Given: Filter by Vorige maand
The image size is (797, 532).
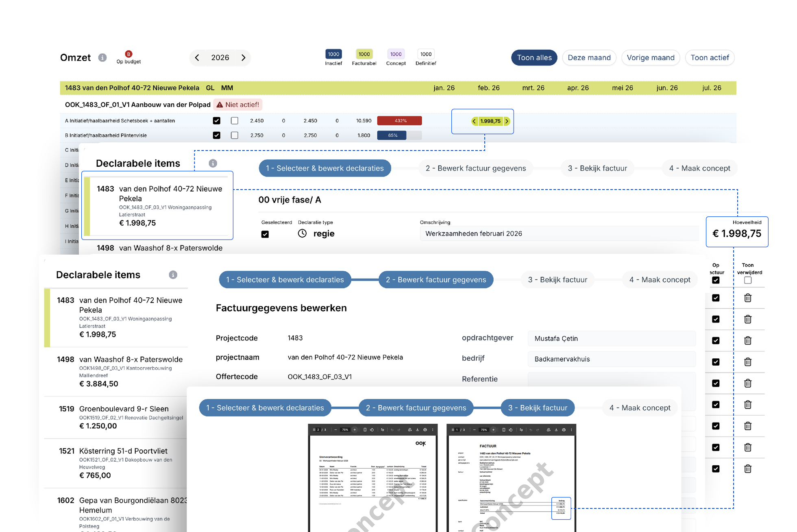Looking at the screenshot, I should (x=651, y=58).
